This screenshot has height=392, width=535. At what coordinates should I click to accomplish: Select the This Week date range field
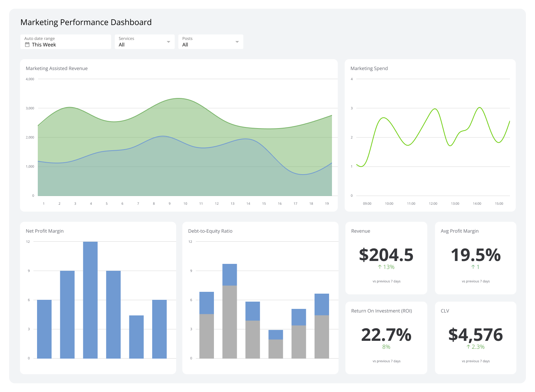pyautogui.click(x=44, y=45)
